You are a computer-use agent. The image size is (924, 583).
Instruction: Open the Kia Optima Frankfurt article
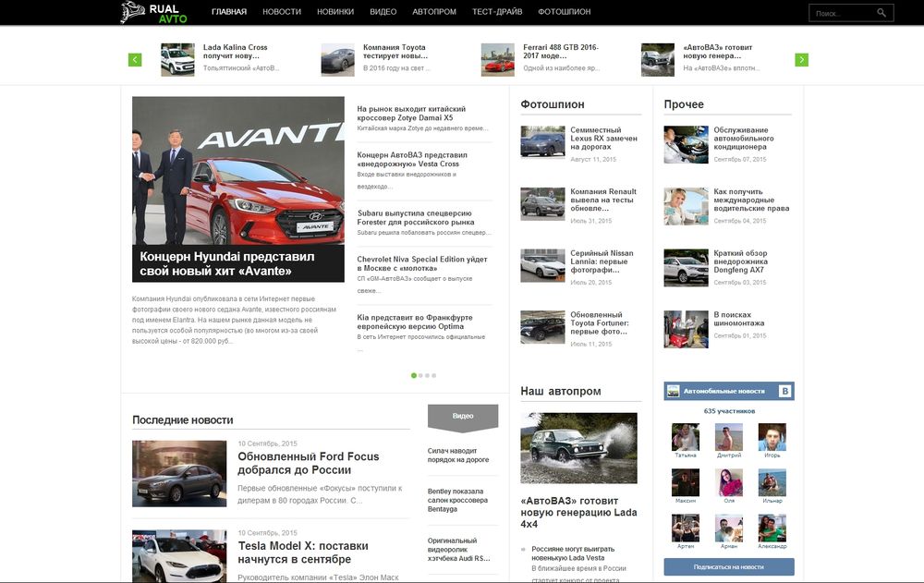[415, 322]
